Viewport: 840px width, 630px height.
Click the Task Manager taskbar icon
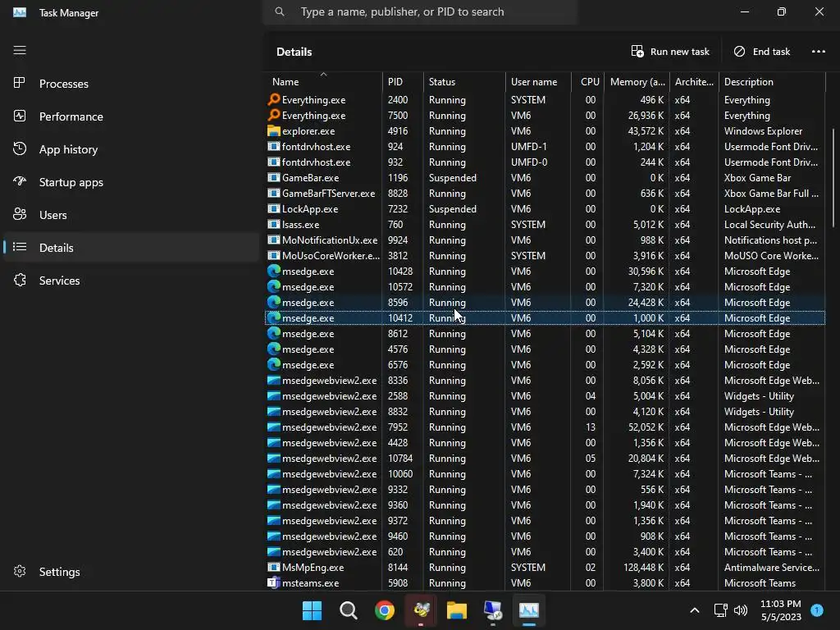tap(529, 610)
